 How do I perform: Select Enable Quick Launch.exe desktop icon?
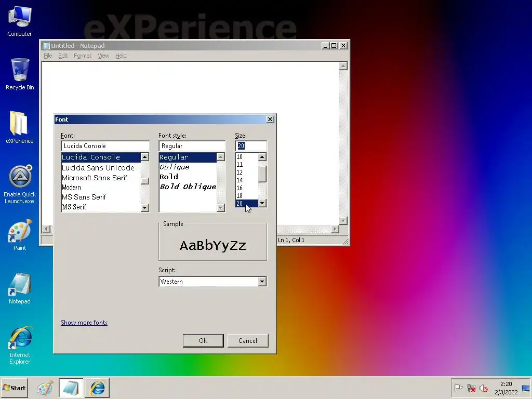tap(20, 184)
